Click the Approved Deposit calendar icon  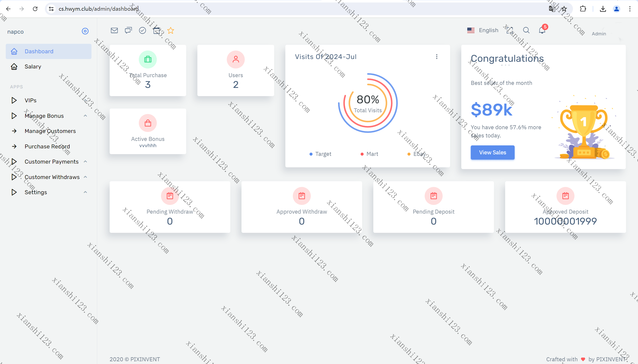click(x=565, y=196)
